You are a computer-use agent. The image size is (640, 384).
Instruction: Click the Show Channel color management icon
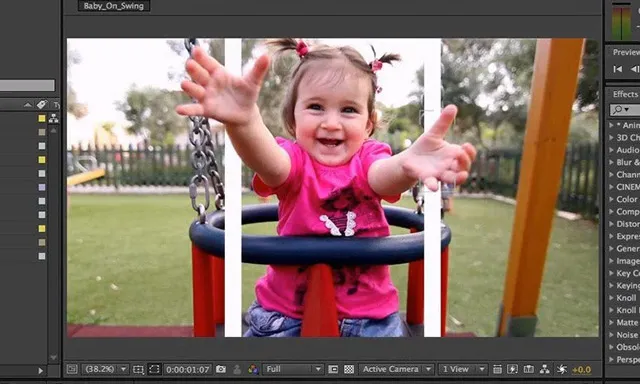tap(253, 369)
